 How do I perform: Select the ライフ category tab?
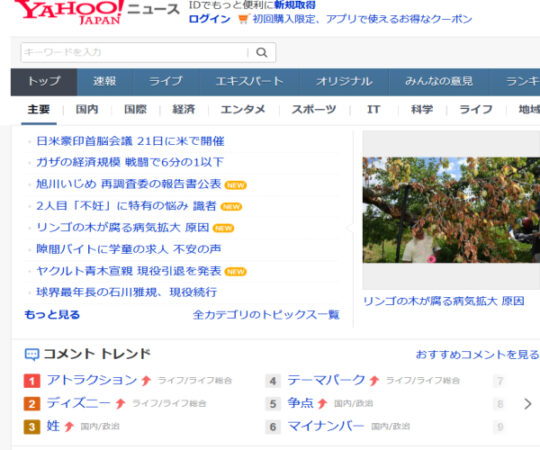[x=476, y=110]
